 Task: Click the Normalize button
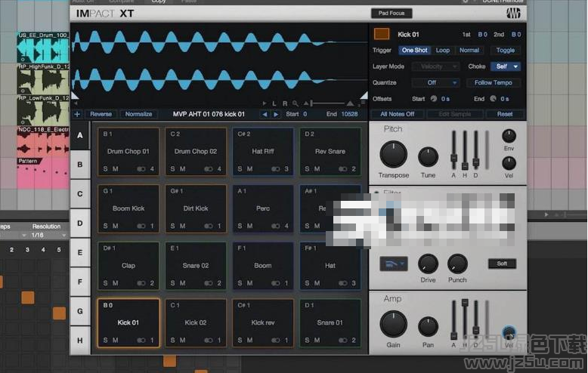click(x=139, y=114)
